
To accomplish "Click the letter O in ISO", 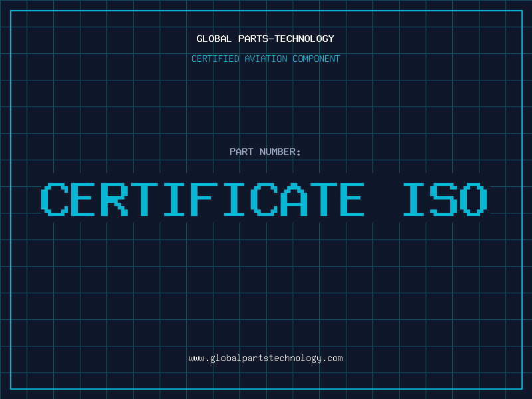I will (x=475, y=199).
